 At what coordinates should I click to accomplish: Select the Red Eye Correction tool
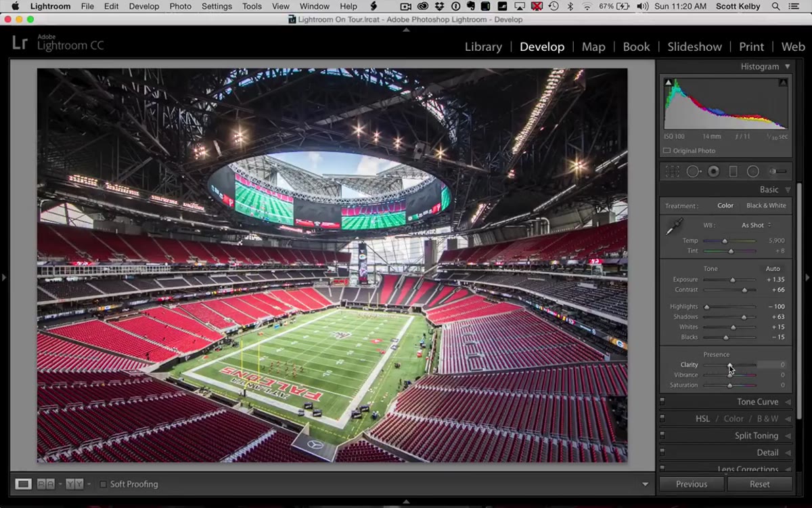pos(713,171)
